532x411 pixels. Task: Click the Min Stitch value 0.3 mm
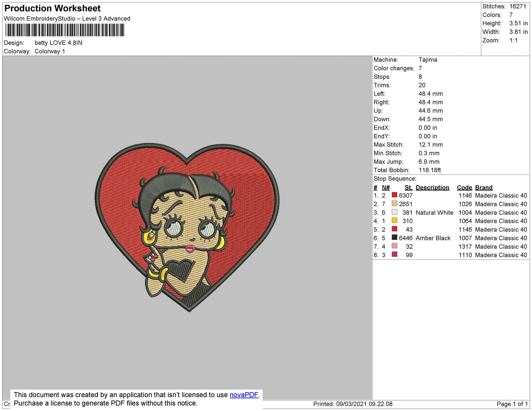pyautogui.click(x=429, y=153)
